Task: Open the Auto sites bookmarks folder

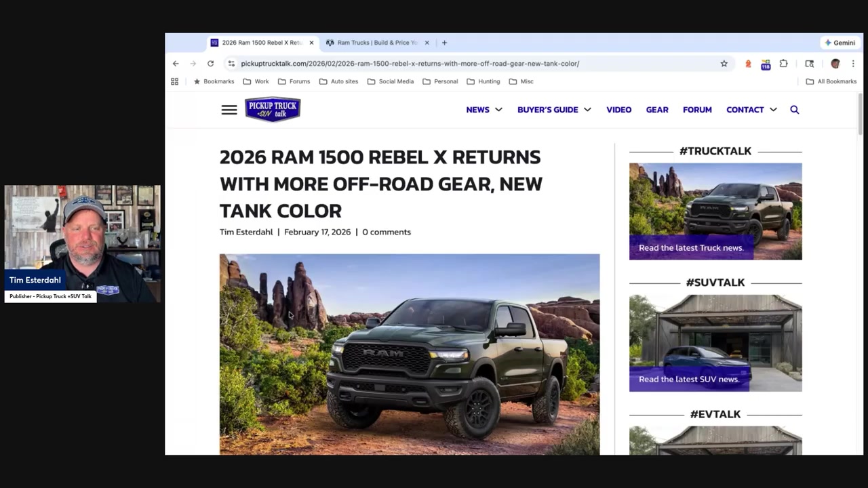Action: (x=338, y=81)
